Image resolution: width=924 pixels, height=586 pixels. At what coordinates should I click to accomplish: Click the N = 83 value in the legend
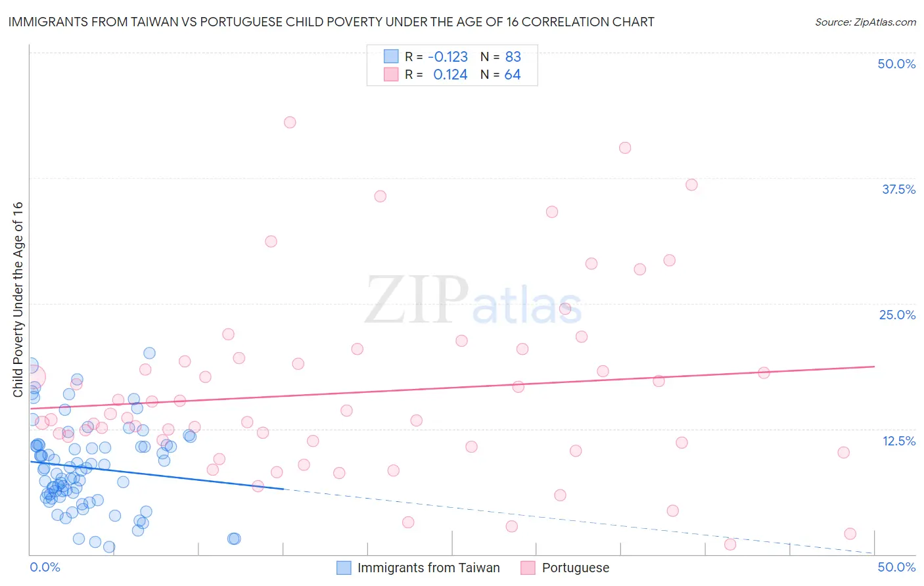coord(501,56)
